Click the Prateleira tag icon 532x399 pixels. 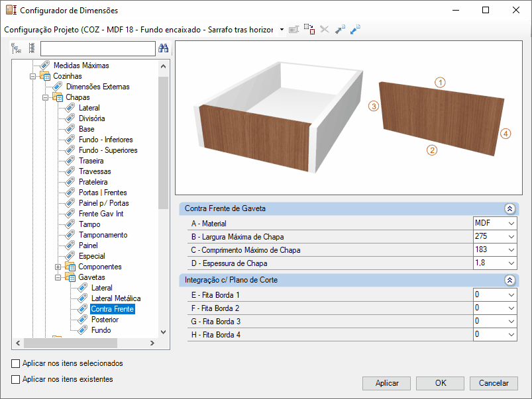tap(70, 181)
